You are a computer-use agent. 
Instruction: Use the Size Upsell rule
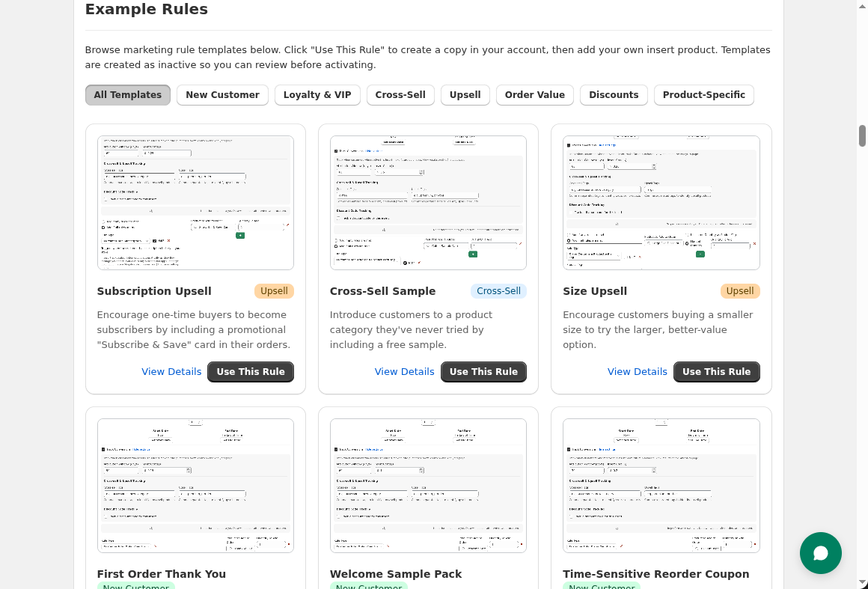(716, 372)
